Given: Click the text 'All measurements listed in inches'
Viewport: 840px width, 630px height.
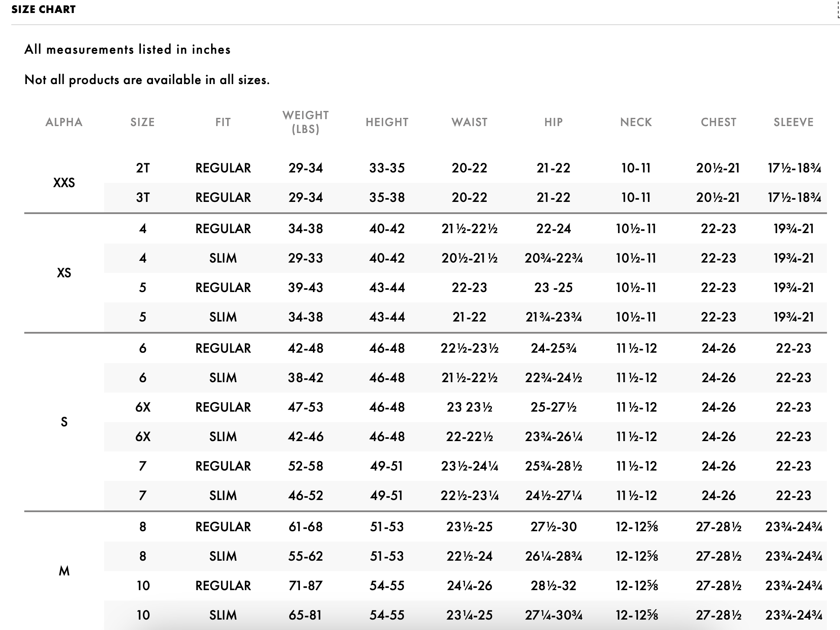Looking at the screenshot, I should click(127, 49).
